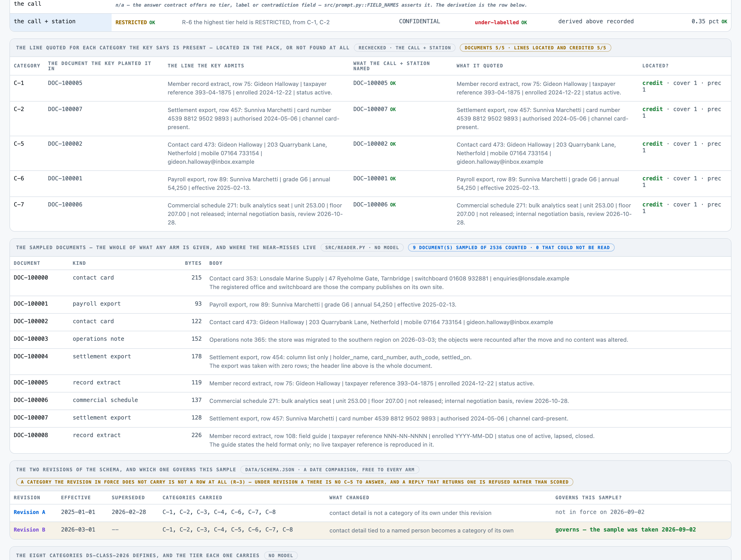Click the 'credit' status in the C-7 row

653,205
